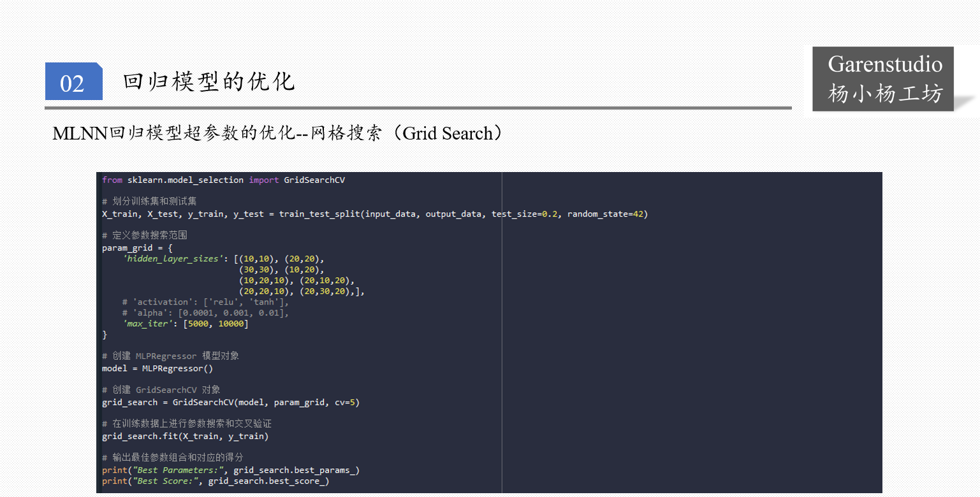This screenshot has height=497, width=980.
Task: Click the line param_grid = {
Action: pos(137,248)
